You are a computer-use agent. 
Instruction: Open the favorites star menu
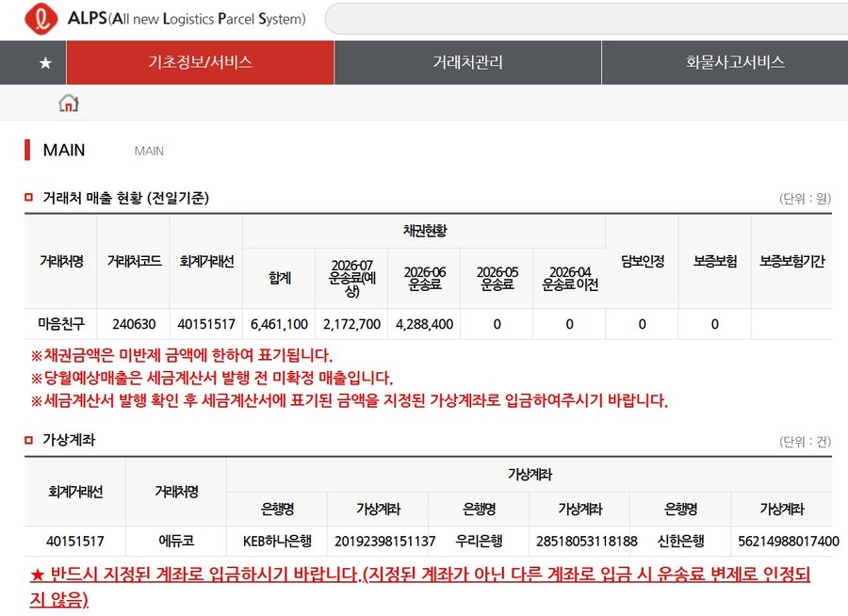point(45,63)
